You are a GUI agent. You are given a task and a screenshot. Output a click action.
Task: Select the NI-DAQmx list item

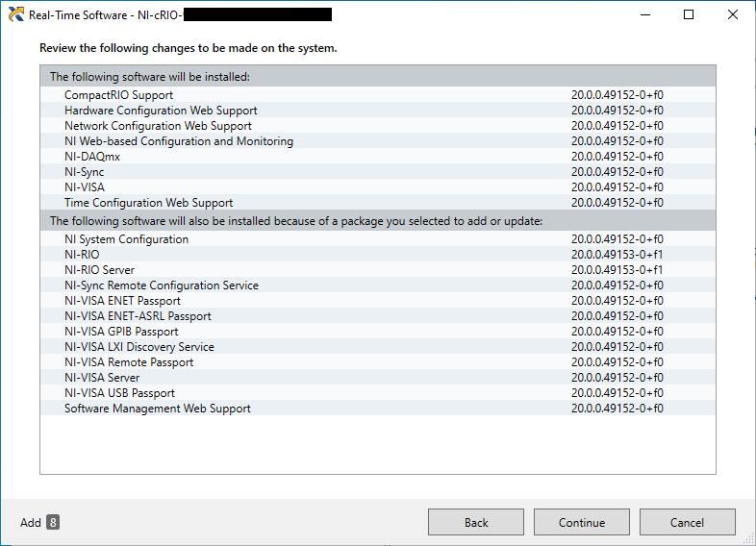tap(92, 157)
